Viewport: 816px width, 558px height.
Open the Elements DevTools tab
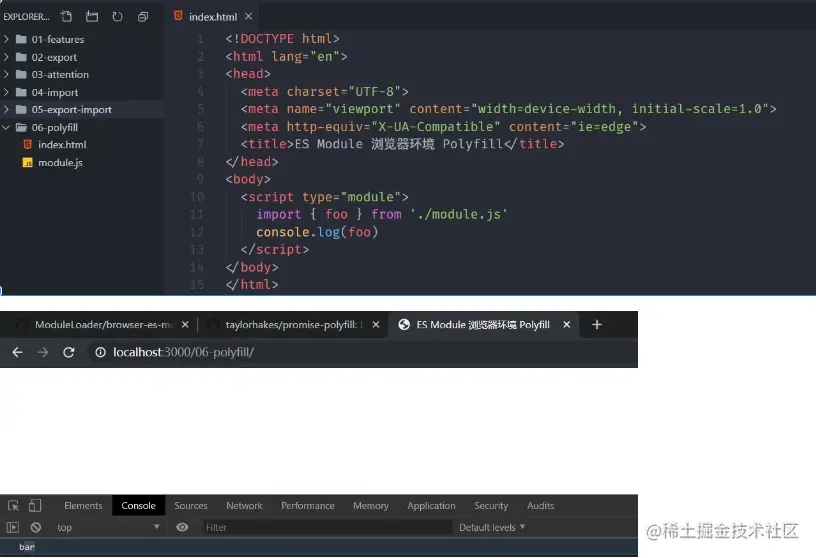pyautogui.click(x=83, y=505)
